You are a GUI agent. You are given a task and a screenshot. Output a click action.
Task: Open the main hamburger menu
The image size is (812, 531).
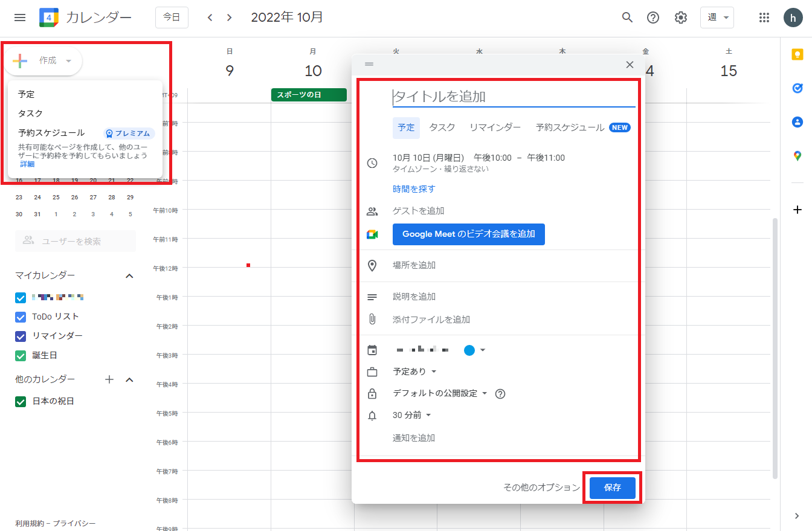(20, 18)
